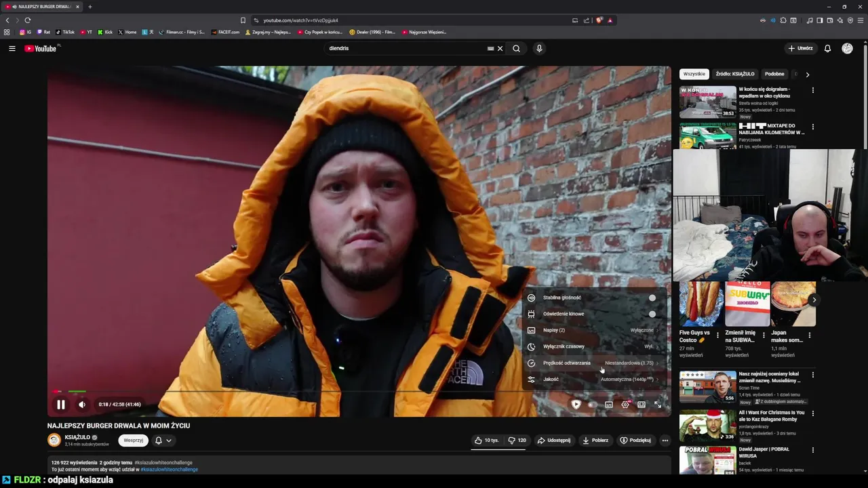
Task: Bookmark this page in the address bar
Action: tap(243, 20)
